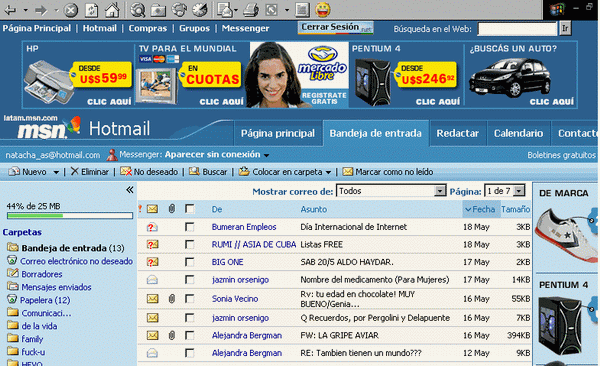The image size is (600, 366).
Task: Switch to the Bandeja de entrada tab
Action: [376, 133]
